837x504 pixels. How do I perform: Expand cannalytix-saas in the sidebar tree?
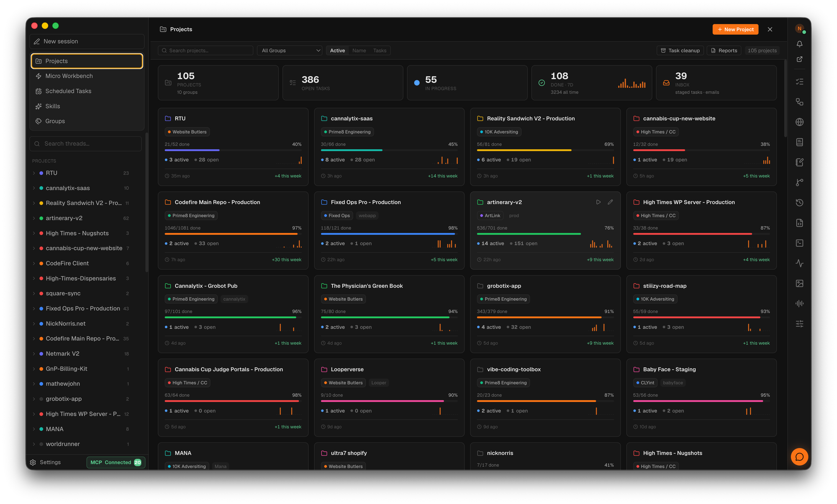tap(34, 188)
